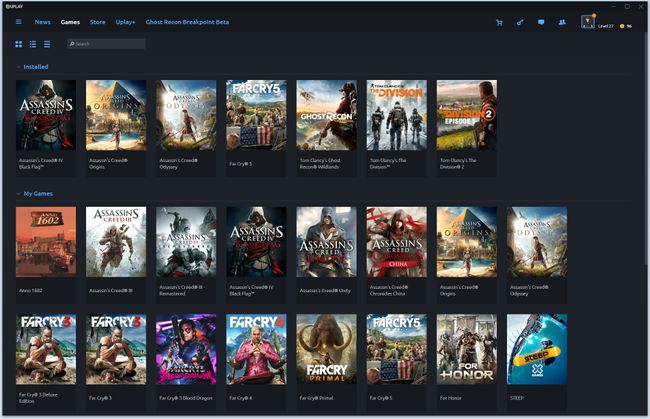Click the profile avatar picture
The width and height of the screenshot is (650, 419).
[587, 22]
